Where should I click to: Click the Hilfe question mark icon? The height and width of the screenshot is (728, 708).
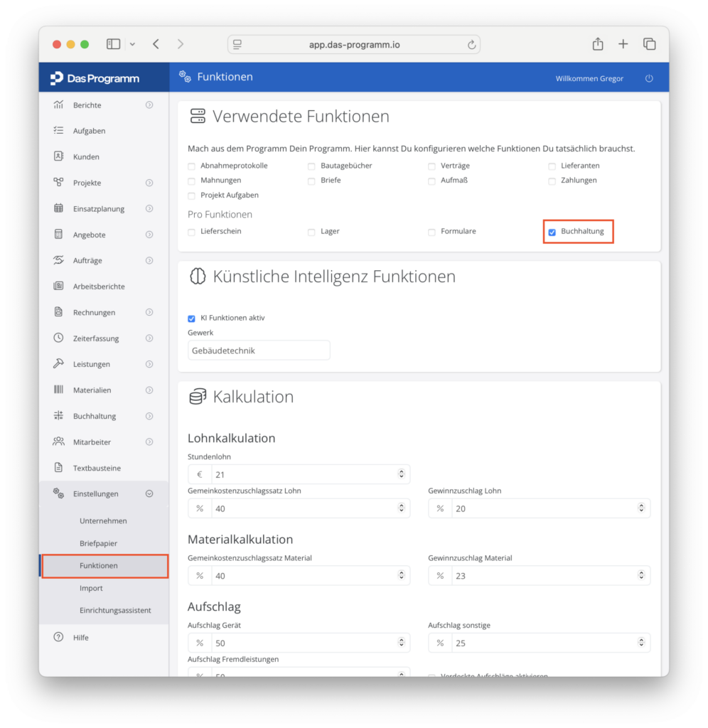click(58, 636)
